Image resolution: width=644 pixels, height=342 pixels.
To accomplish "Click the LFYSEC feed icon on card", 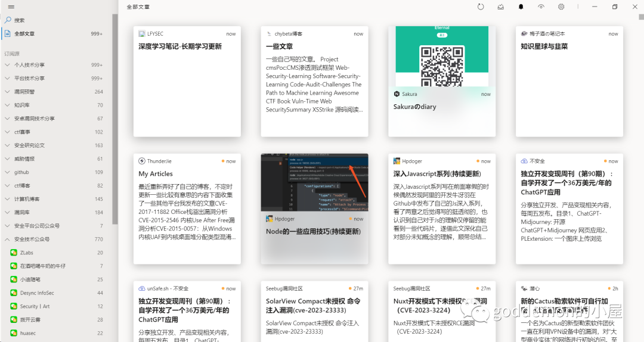I will tap(142, 34).
